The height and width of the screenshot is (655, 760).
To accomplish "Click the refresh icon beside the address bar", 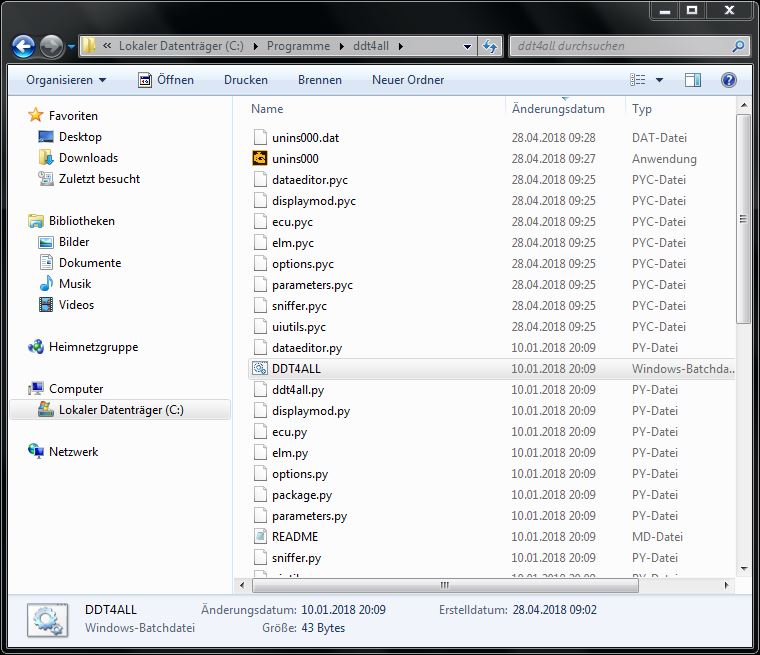I will click(x=490, y=46).
